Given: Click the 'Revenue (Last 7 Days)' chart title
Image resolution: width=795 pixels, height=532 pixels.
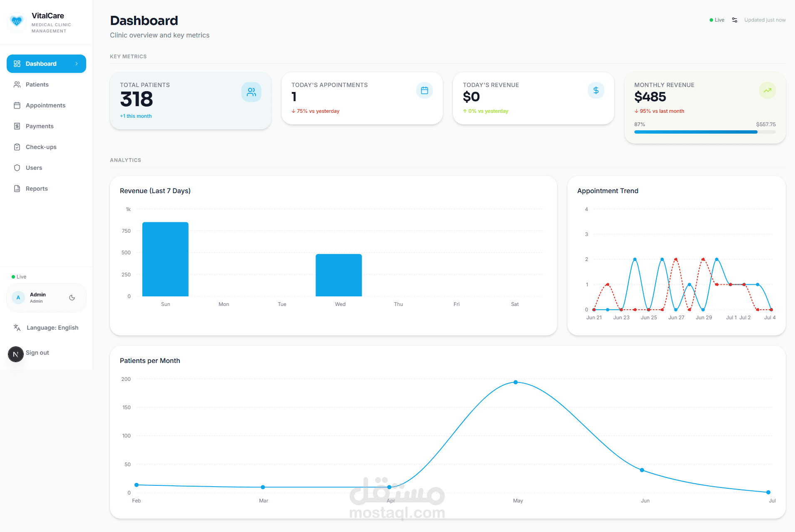Looking at the screenshot, I should [x=155, y=191].
